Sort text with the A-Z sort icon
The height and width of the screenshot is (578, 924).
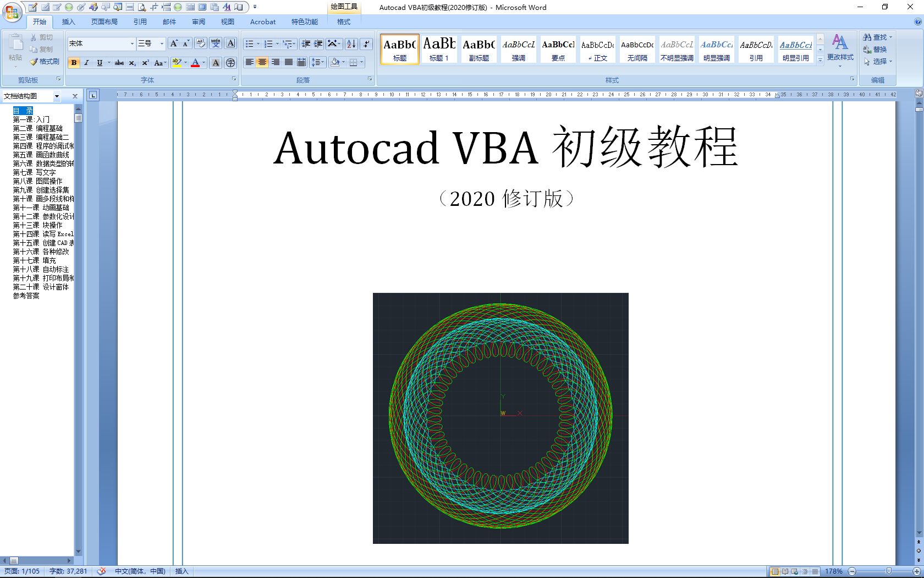[x=350, y=43]
